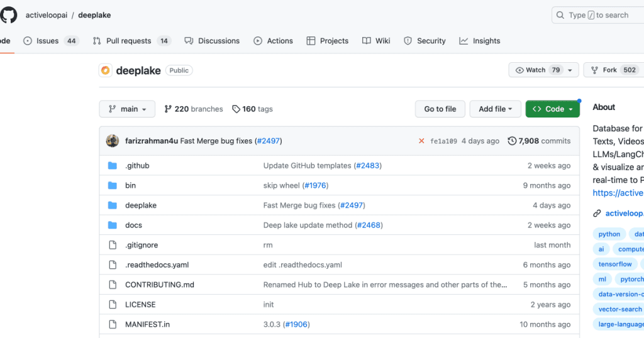Open the 7,908 commits history

coord(539,141)
